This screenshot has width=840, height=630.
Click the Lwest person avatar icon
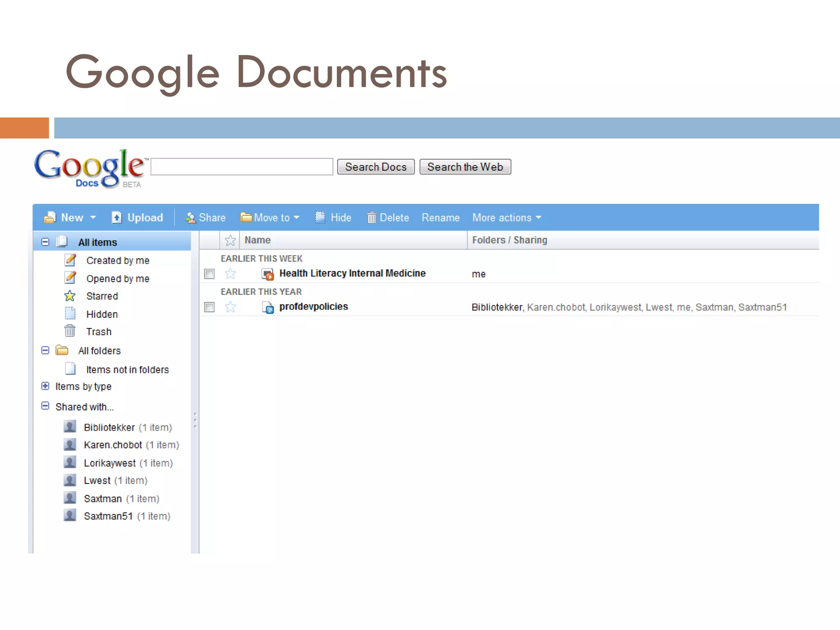[x=70, y=480]
